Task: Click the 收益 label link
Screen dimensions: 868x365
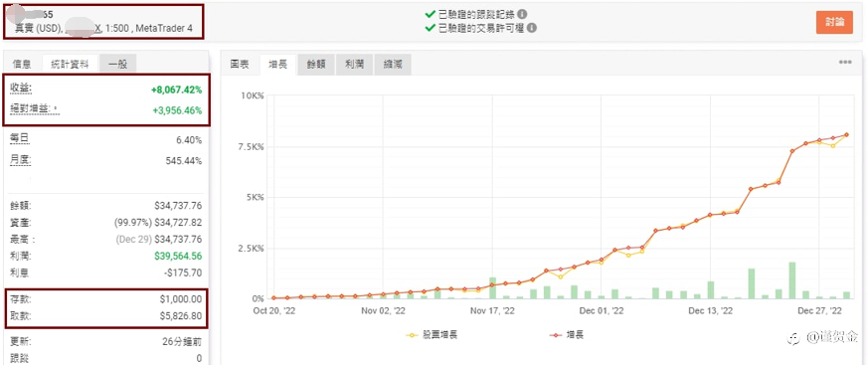Action: pos(21,90)
